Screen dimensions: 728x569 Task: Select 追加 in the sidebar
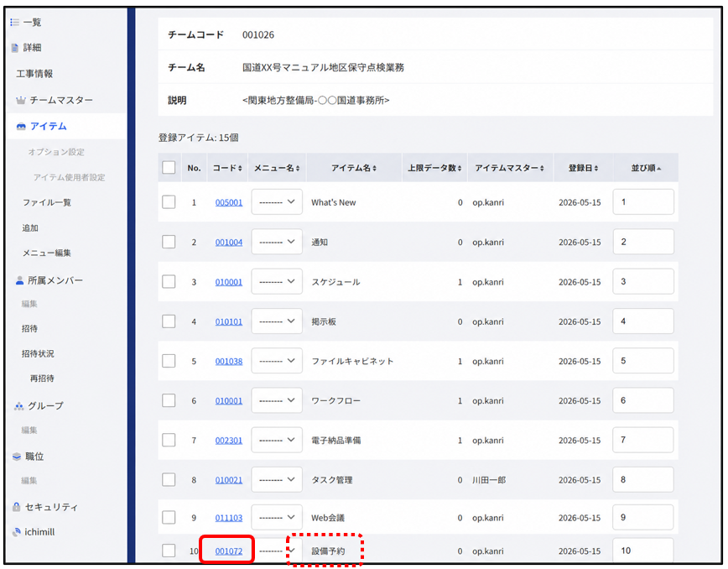[30, 228]
